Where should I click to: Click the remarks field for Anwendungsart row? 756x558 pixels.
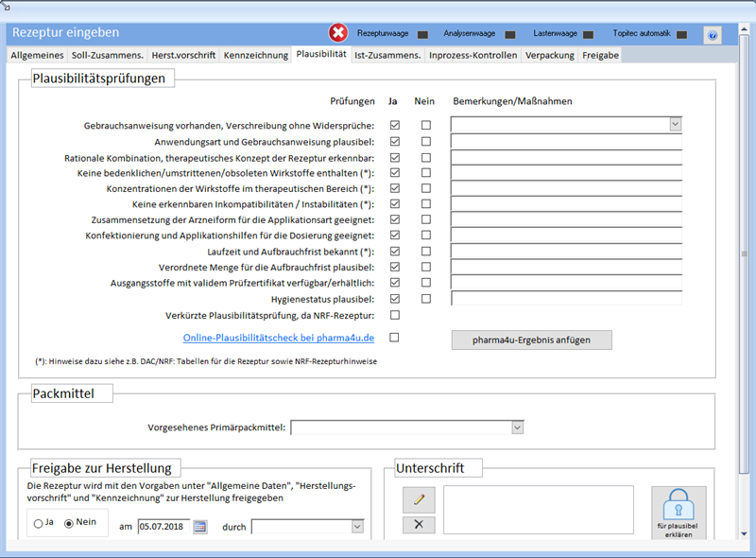[x=565, y=141]
